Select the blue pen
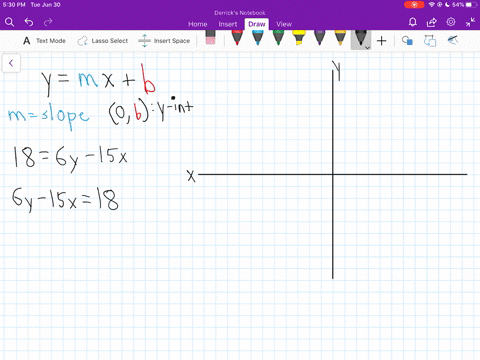The width and height of the screenshot is (480, 360). coord(258,37)
